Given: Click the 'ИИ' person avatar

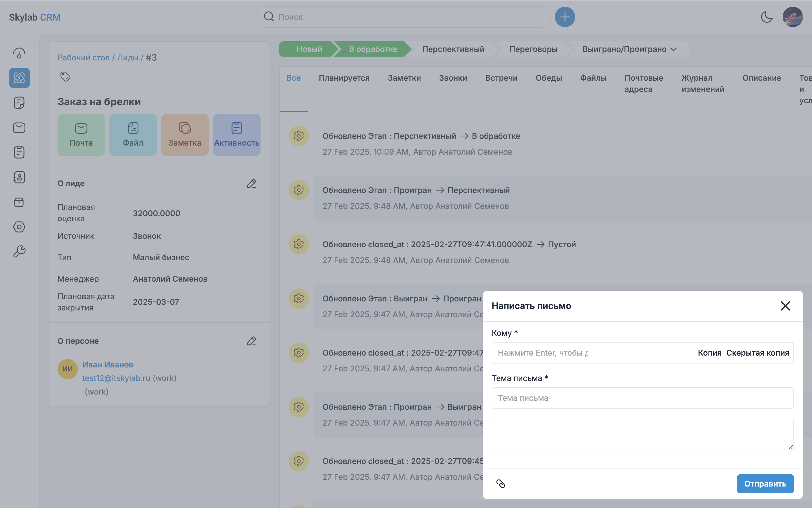Looking at the screenshot, I should pos(67,369).
